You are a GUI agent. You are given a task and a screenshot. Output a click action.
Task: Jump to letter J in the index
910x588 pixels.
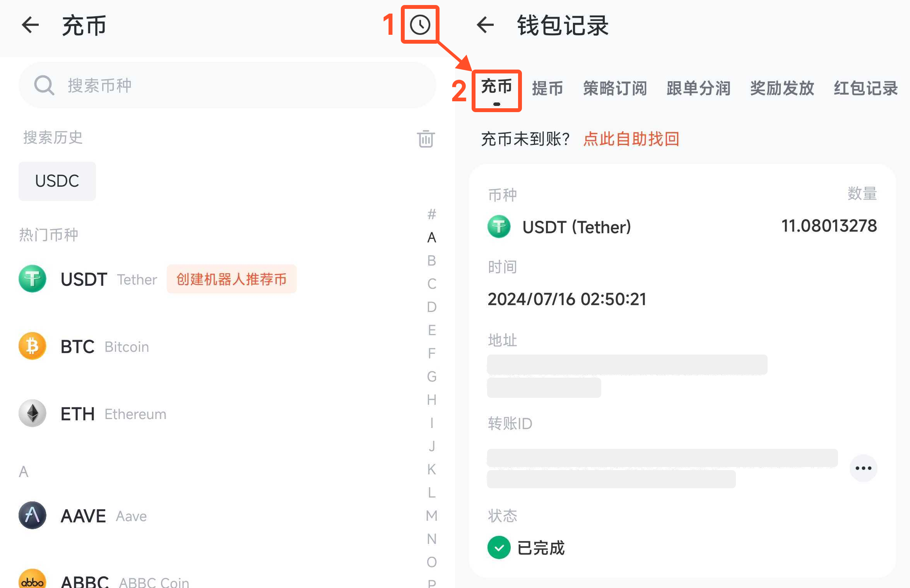[432, 446]
